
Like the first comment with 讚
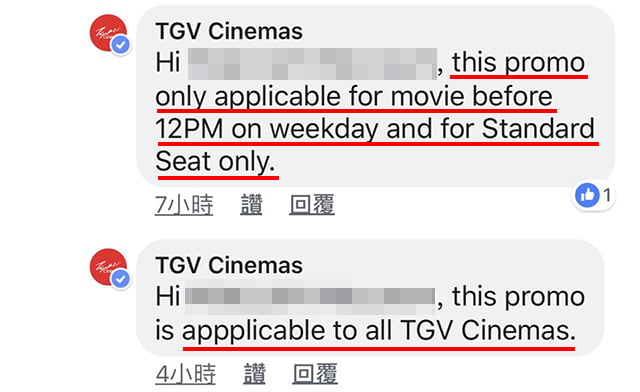point(251,205)
